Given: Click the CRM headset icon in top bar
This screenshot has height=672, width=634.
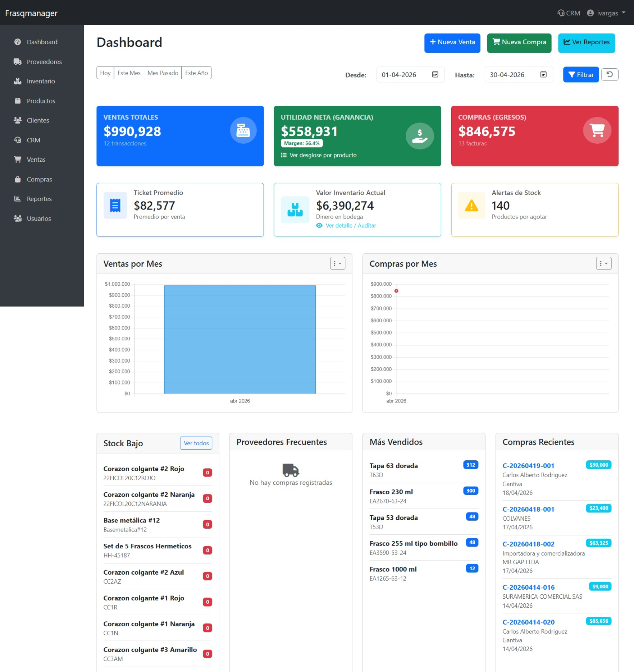Looking at the screenshot, I should coord(561,13).
